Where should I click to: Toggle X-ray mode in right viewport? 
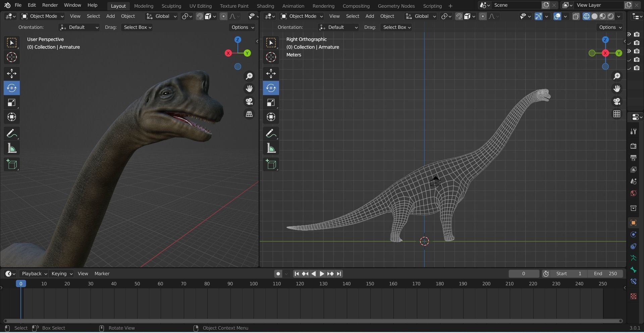coord(576,16)
